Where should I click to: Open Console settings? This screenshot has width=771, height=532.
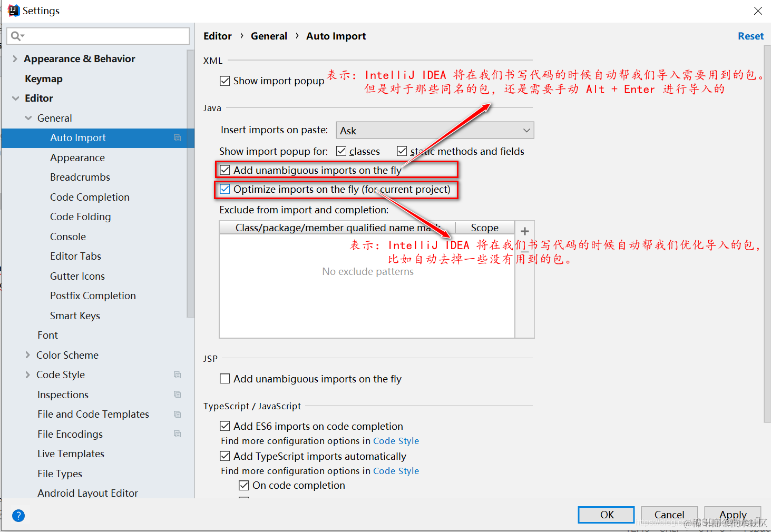(68, 237)
